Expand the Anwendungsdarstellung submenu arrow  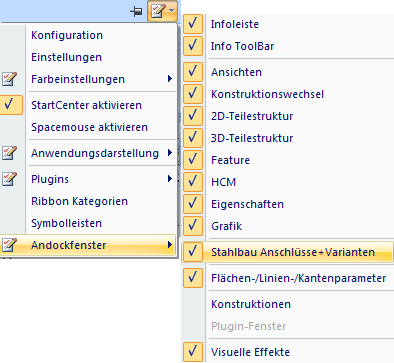click(170, 153)
